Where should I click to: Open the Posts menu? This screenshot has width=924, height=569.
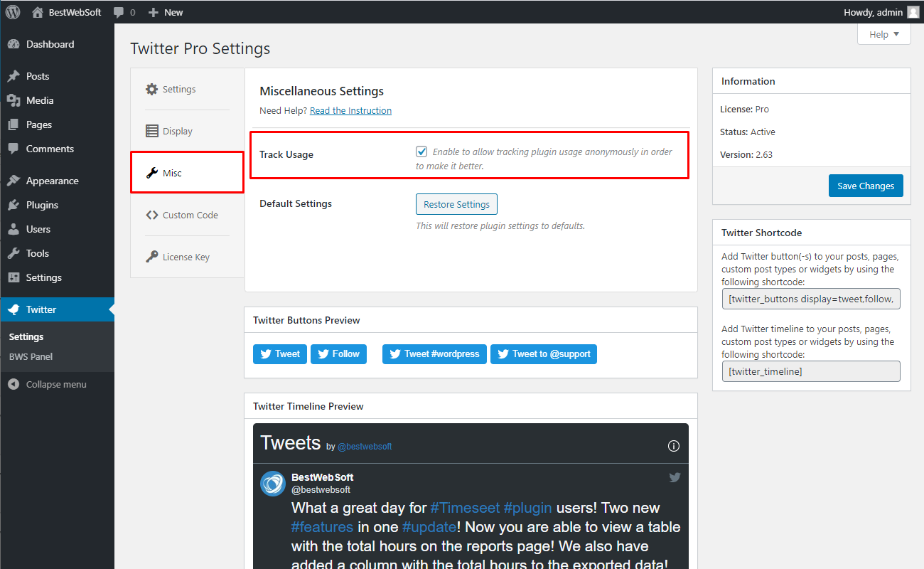tap(57, 76)
